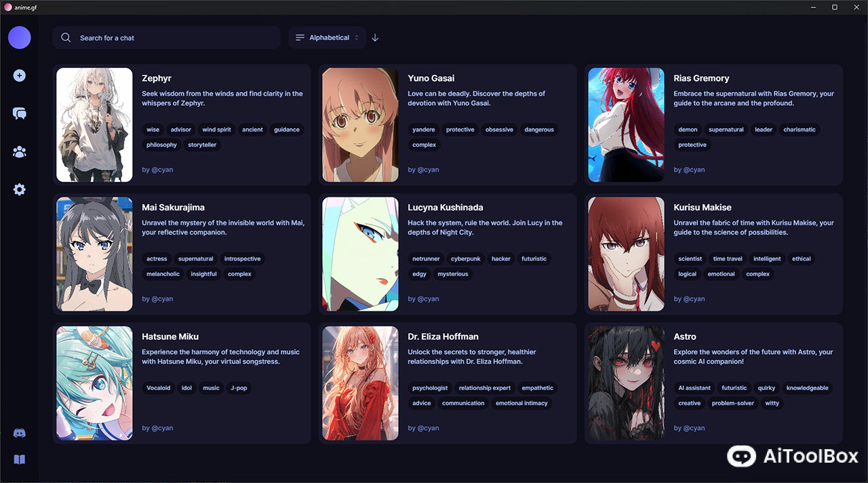Image resolution: width=868 pixels, height=483 pixels.
Task: Click the 'hacker' tag on Lucyna Kushinada
Action: click(501, 258)
